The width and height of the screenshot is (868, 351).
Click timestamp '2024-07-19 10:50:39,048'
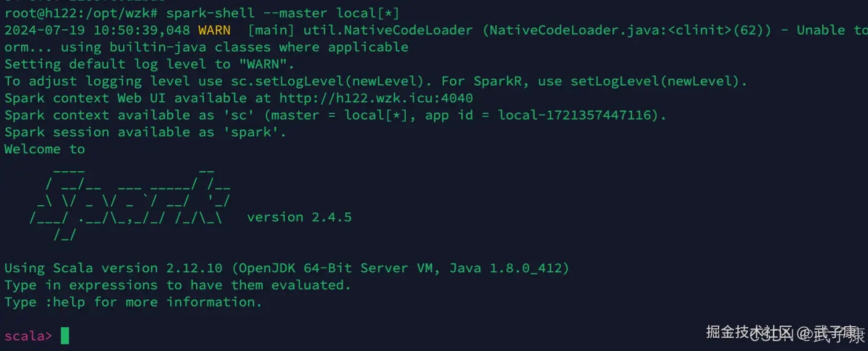pos(97,30)
